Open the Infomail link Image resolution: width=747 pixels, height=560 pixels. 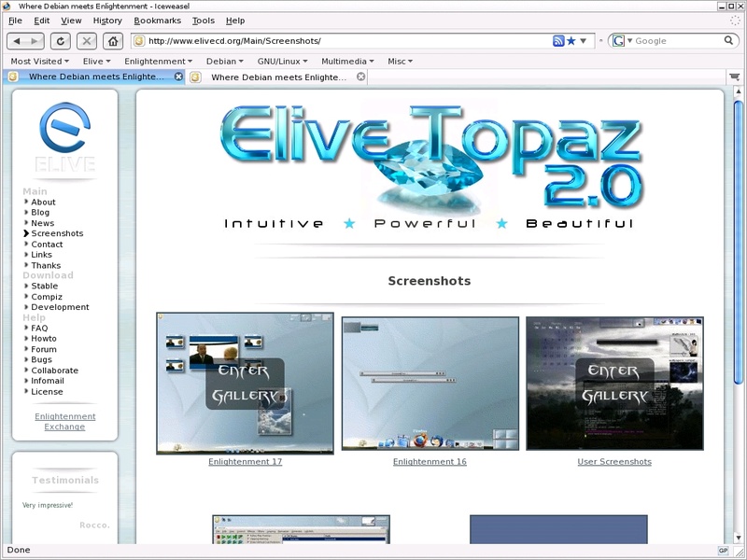point(48,381)
